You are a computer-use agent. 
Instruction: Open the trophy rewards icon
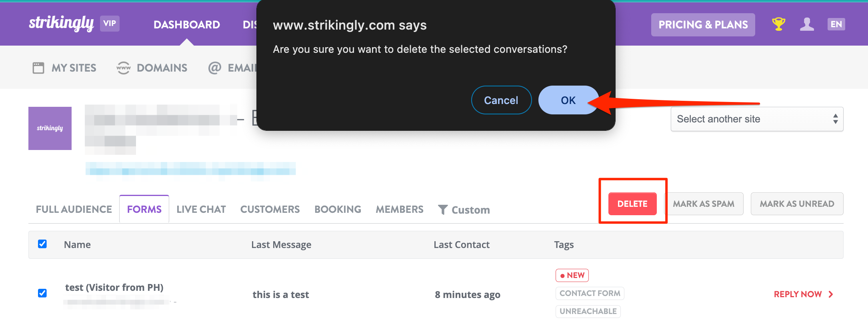coord(778,24)
